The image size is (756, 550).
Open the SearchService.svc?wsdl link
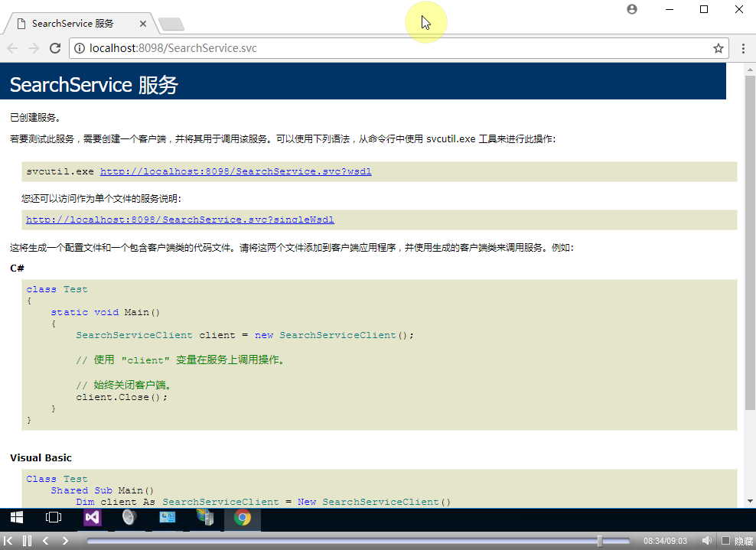pos(236,171)
